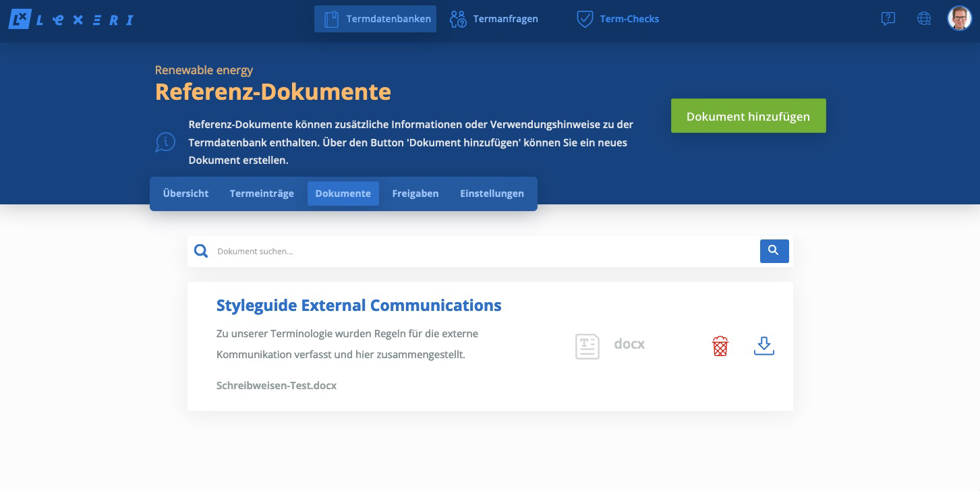Open Termdatenbanken in top navigation

point(375,19)
